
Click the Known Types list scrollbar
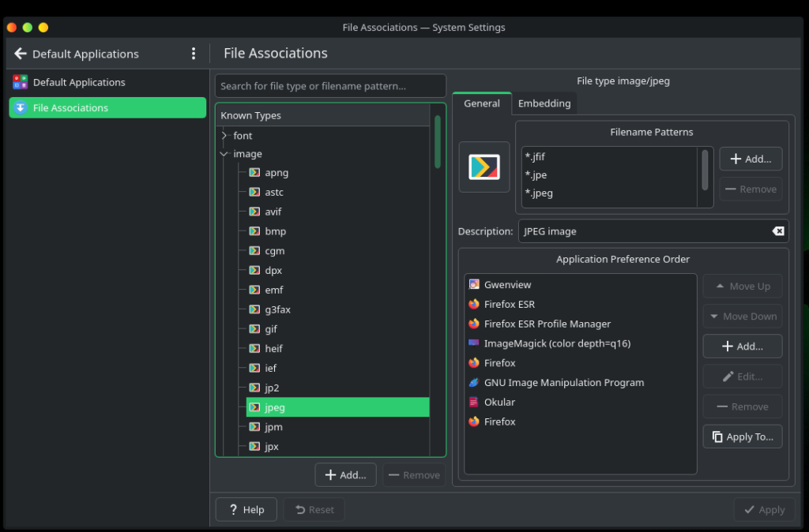tap(438, 142)
